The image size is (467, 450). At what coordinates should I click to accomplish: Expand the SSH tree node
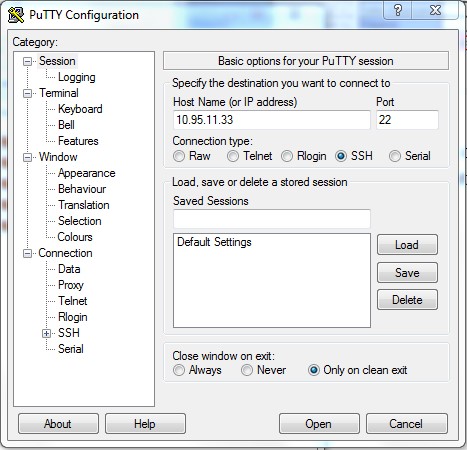pos(46,333)
